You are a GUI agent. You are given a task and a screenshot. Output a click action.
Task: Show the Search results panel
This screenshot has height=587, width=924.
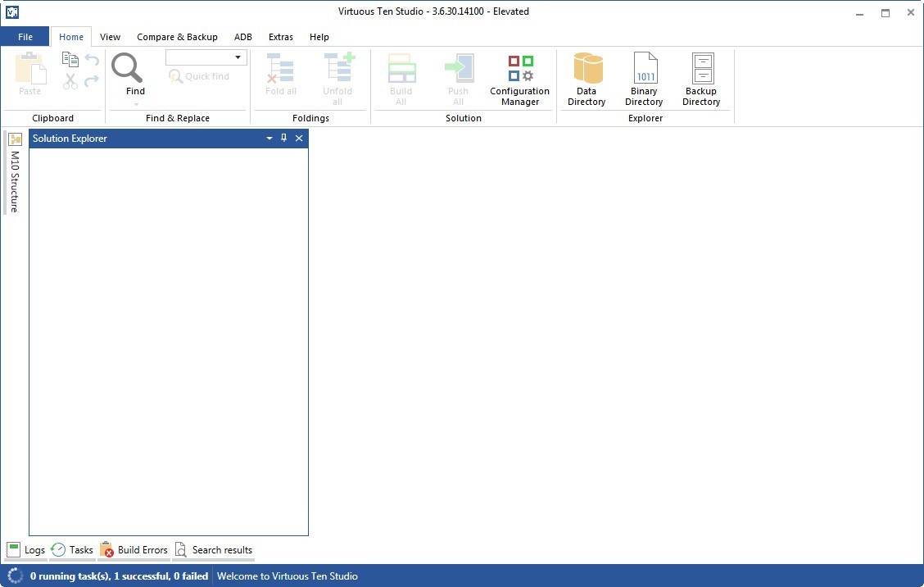[x=213, y=550]
